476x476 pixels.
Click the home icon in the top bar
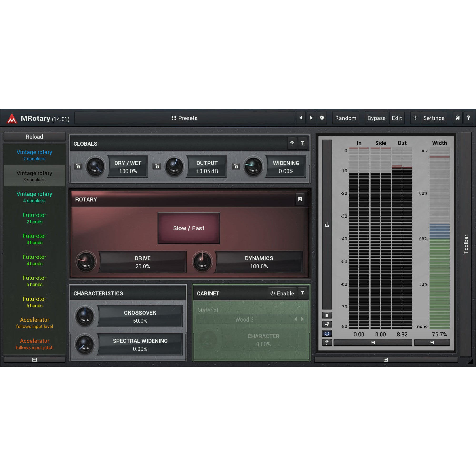pos(457,118)
